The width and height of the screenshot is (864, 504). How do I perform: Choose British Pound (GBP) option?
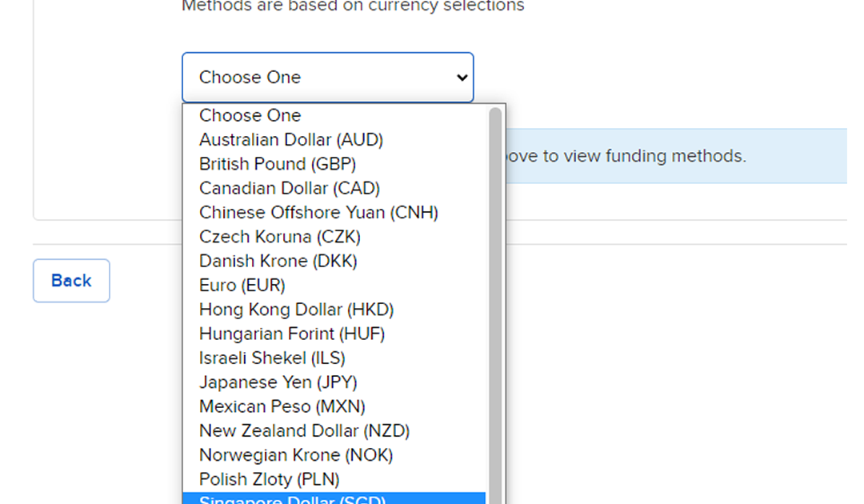click(278, 164)
